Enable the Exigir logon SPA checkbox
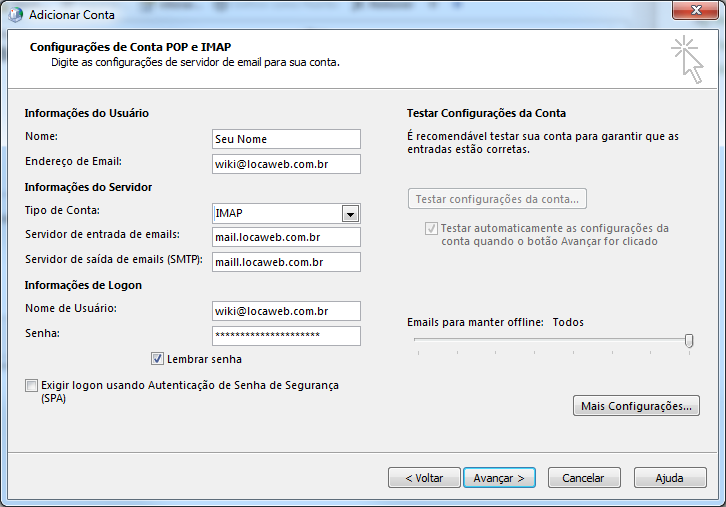Image resolution: width=726 pixels, height=507 pixels. tap(31, 385)
